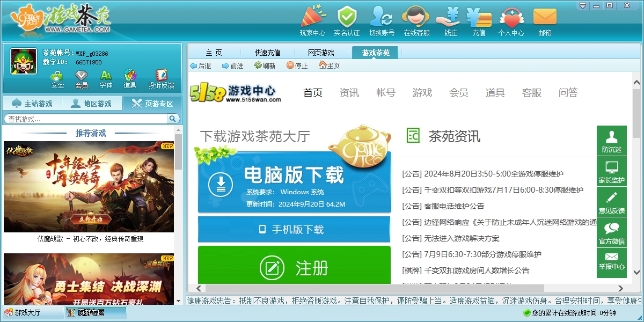644x322 pixels.
Task: Open 会员 in the site navigation
Action: point(459,93)
